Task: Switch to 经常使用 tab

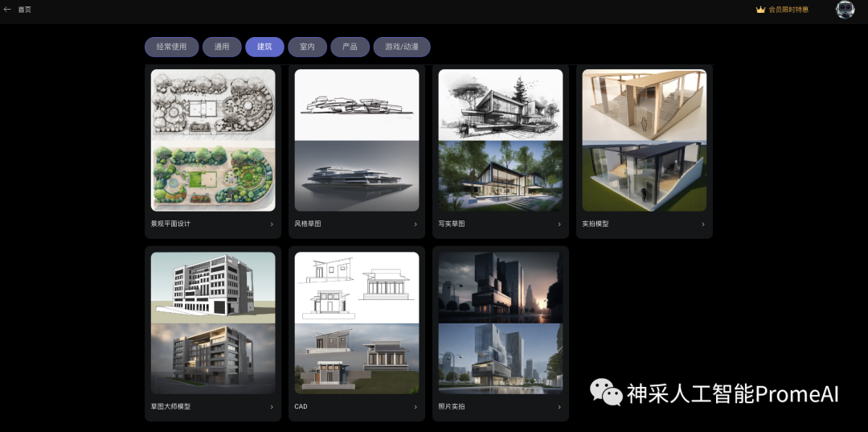Action: point(171,47)
